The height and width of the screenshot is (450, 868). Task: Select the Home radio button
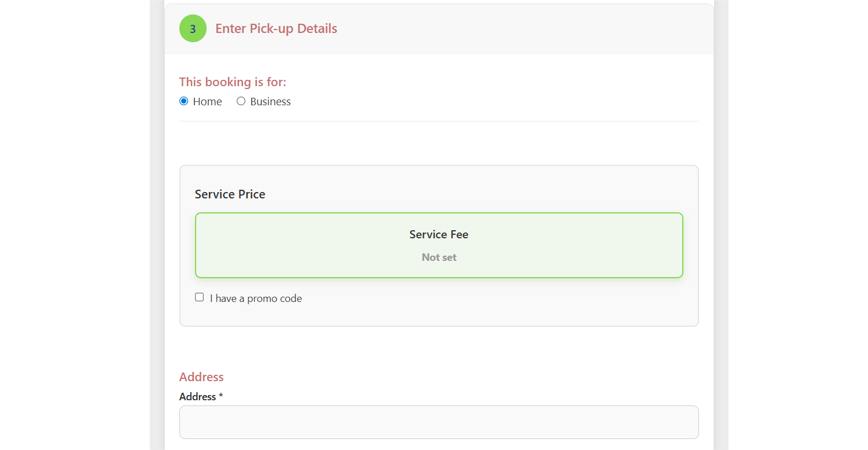tap(184, 101)
